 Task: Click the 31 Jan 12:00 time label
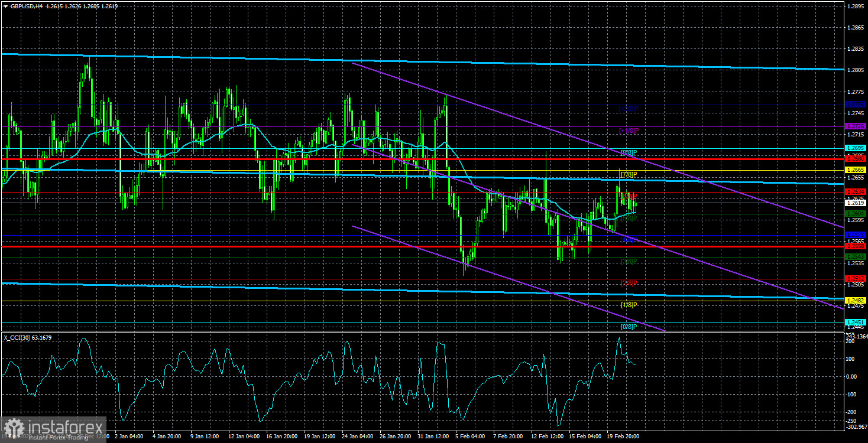coord(434,437)
